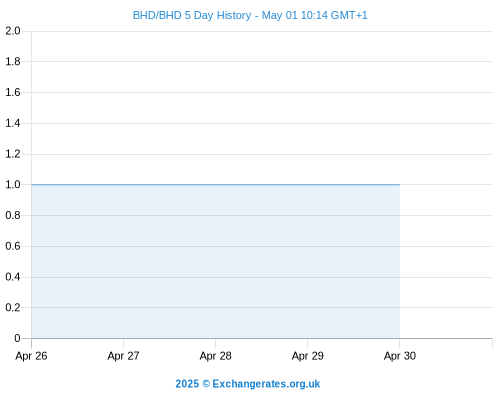The width and height of the screenshot is (495, 400).
Task: Click inside the light blue shaded chart area
Action: 215,262
